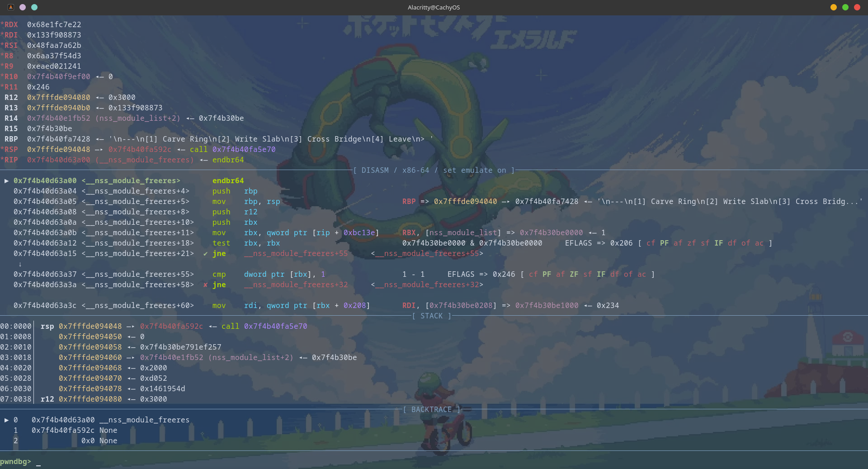Click R10 address 0x7f4b40f9ef00
This screenshot has width=868, height=469.
point(59,76)
